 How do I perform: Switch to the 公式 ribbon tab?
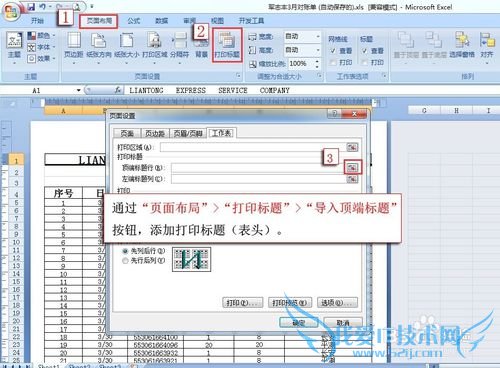(134, 21)
